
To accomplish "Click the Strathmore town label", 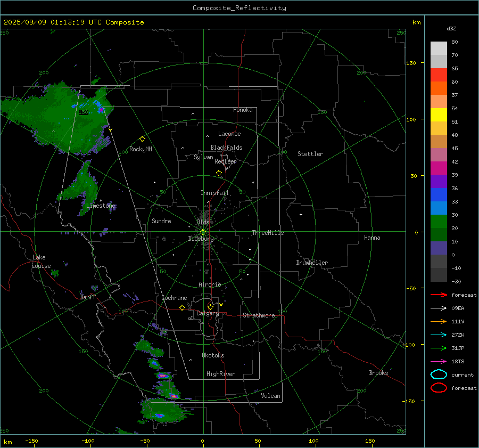I will (259, 315).
